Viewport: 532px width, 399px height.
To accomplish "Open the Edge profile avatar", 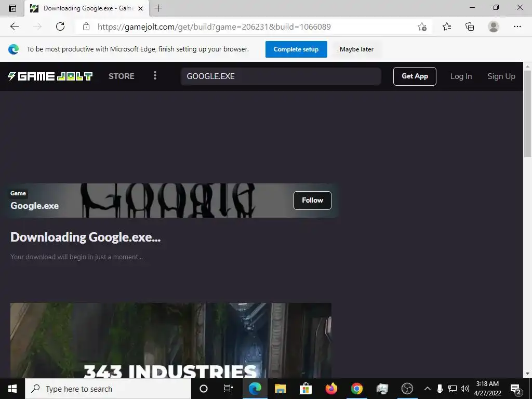I will tap(494, 26).
